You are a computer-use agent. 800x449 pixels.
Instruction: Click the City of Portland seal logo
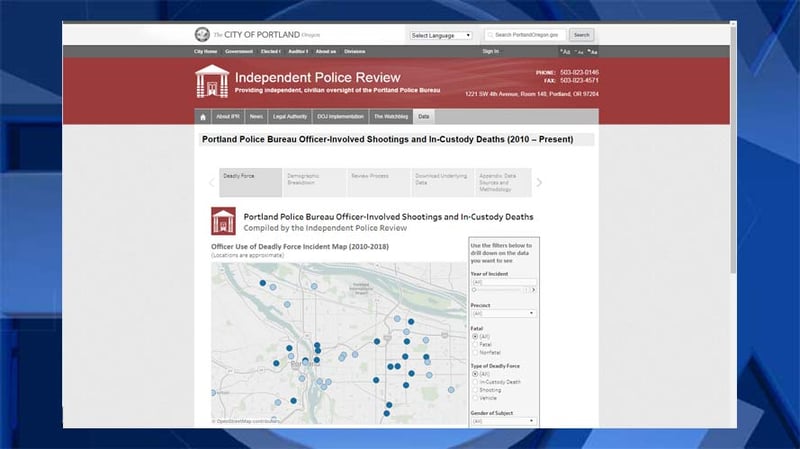(202, 34)
